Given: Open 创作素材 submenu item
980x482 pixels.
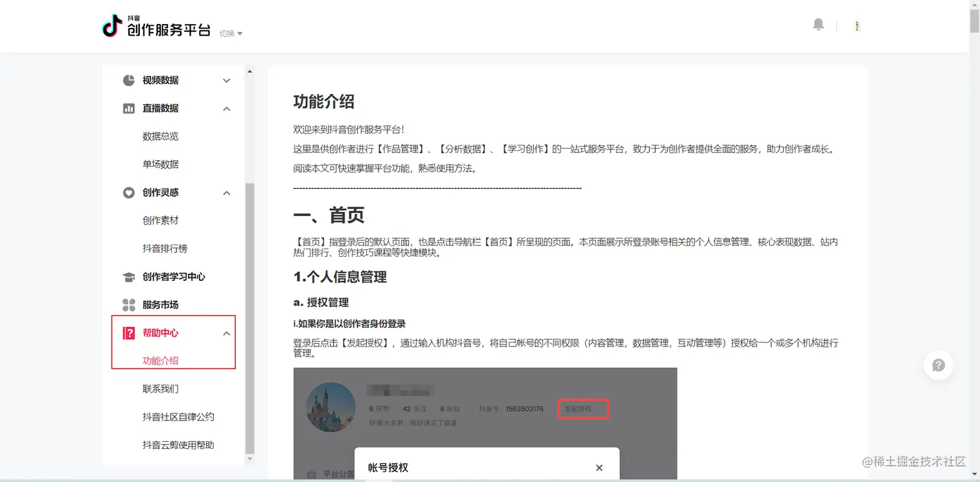Looking at the screenshot, I should point(161,221).
